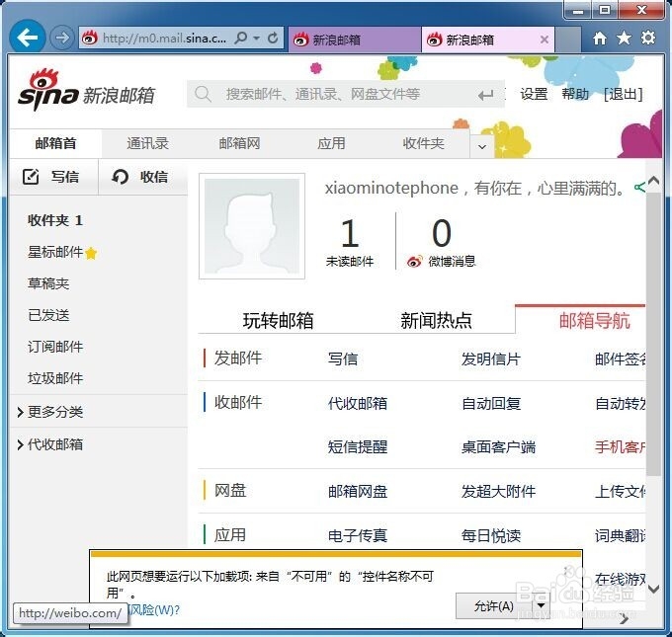This screenshot has width=672, height=637.
Task: Click the blank new tab button
Action: point(568,40)
